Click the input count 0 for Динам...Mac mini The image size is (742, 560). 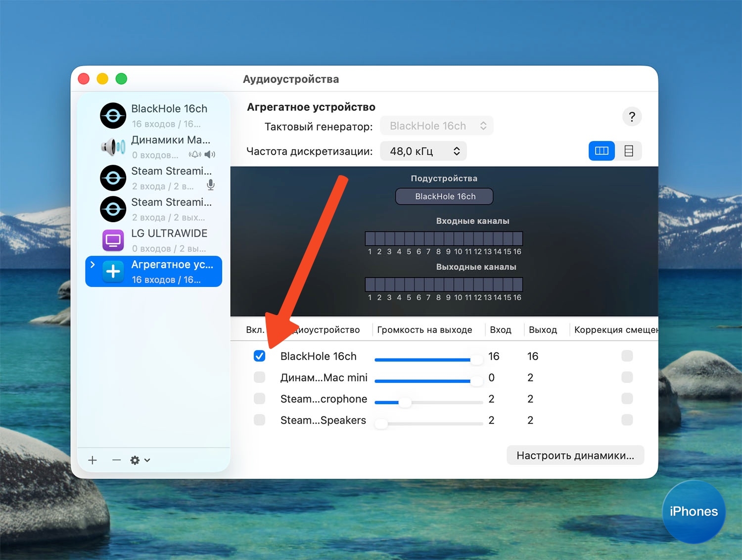point(491,377)
